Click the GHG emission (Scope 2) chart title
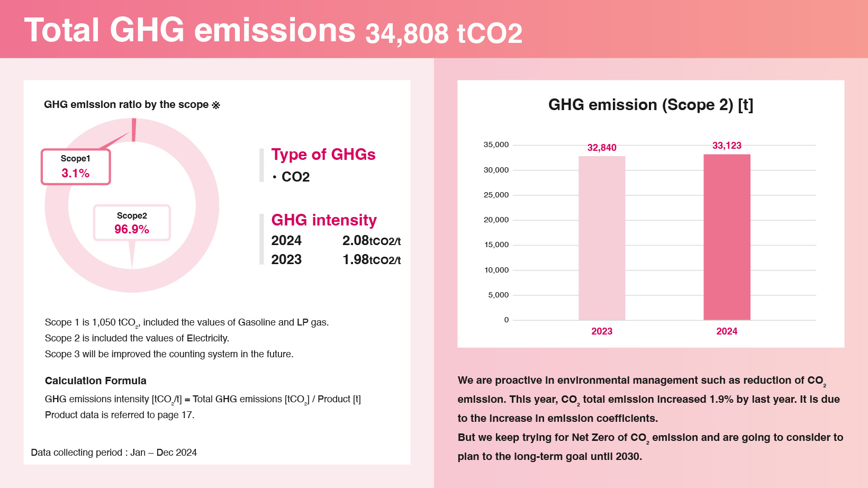 click(x=650, y=105)
